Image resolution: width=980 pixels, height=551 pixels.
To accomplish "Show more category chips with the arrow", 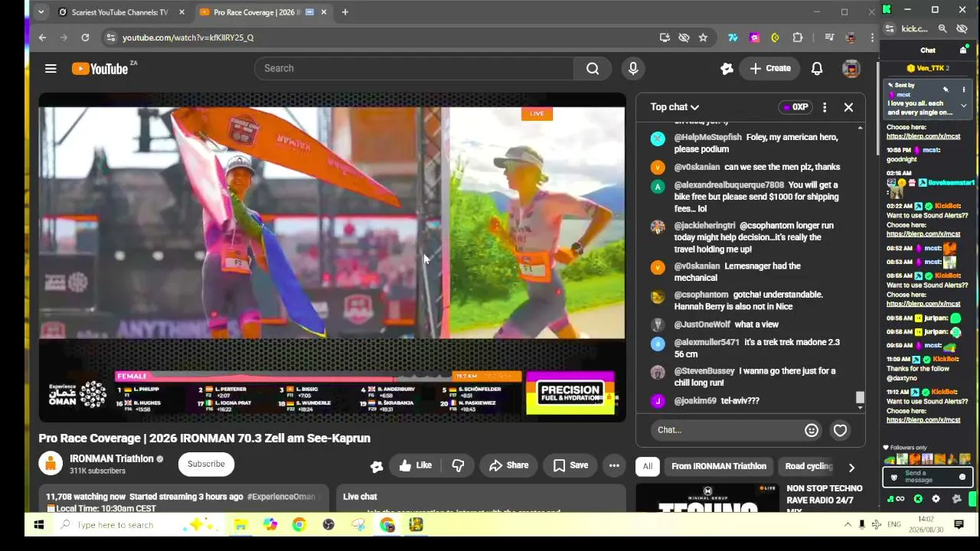I will (851, 467).
